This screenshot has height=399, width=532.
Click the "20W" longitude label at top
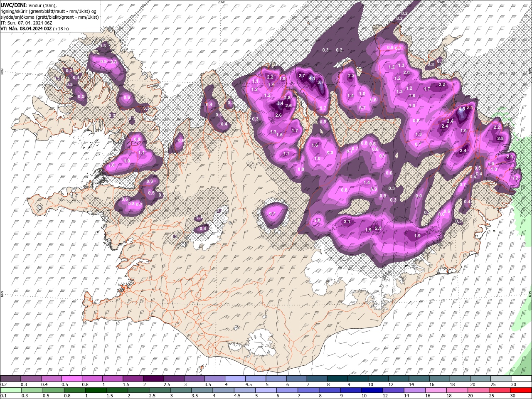(x=221, y=2)
